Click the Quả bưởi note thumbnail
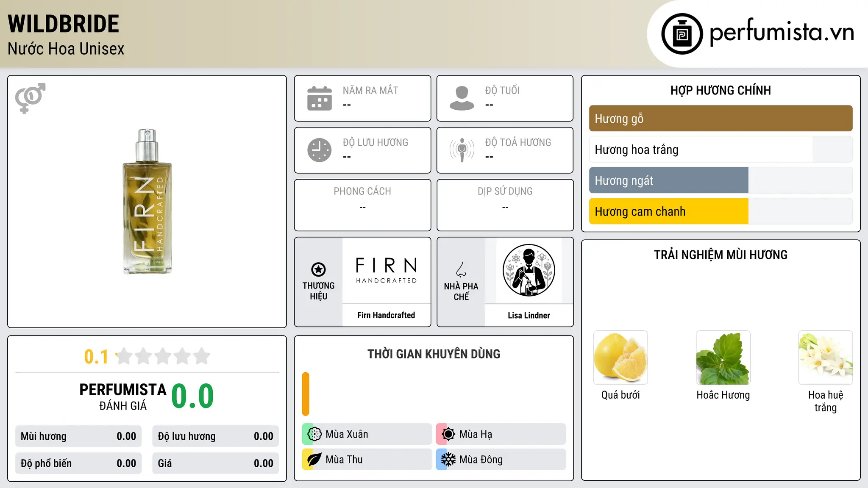The height and width of the screenshot is (488, 868). point(620,358)
